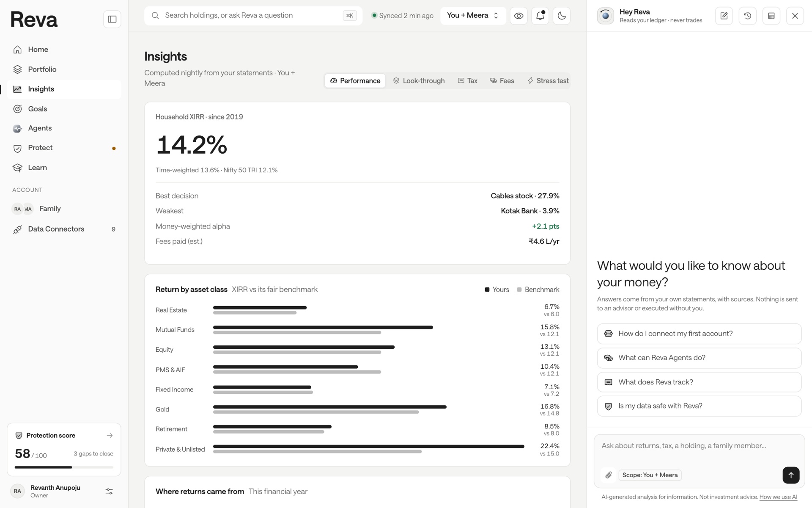
Task: Open the Learn section
Action: [64, 168]
